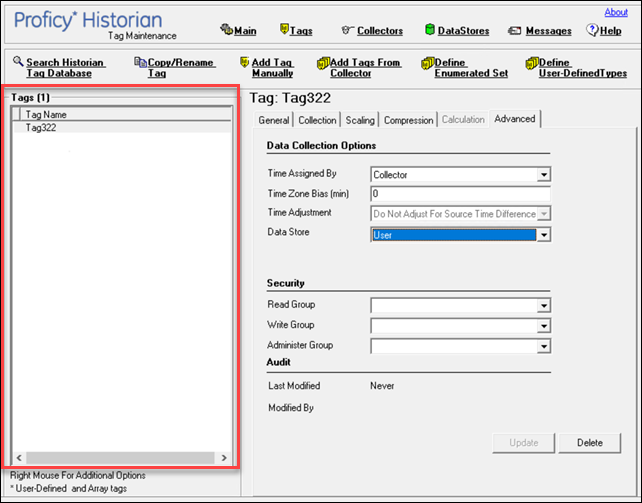The width and height of the screenshot is (642, 503).
Task: Switch to the Compression tab
Action: [408, 120]
